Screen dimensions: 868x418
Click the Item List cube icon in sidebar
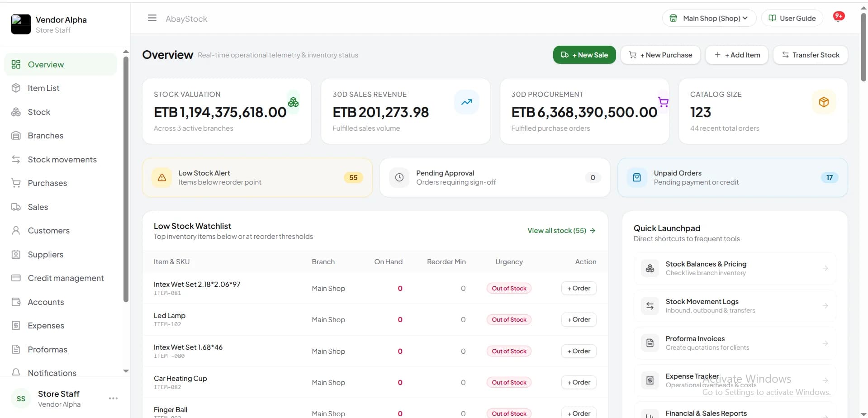16,88
